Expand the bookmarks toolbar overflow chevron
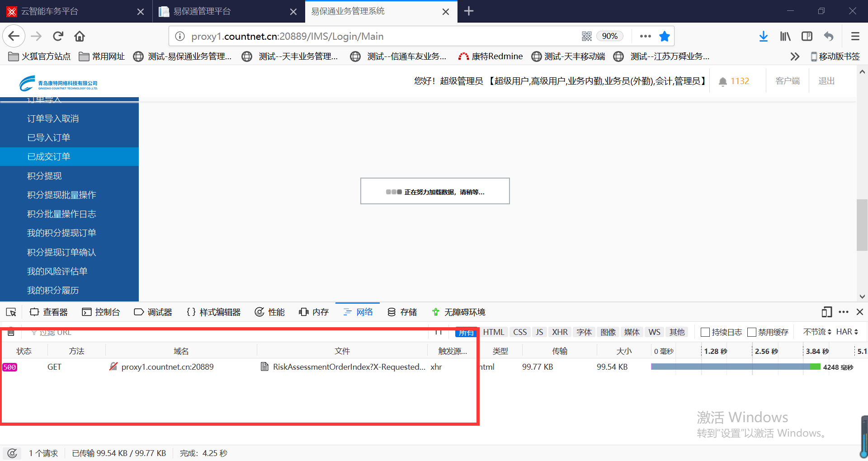Viewport: 868px width, 461px height. point(795,56)
